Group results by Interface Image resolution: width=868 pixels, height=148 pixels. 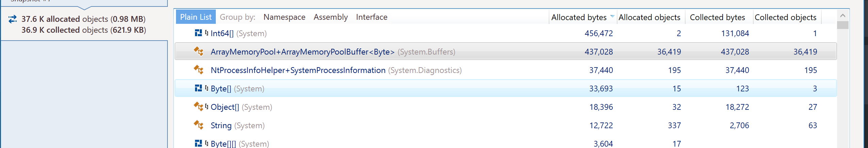pyautogui.click(x=371, y=17)
